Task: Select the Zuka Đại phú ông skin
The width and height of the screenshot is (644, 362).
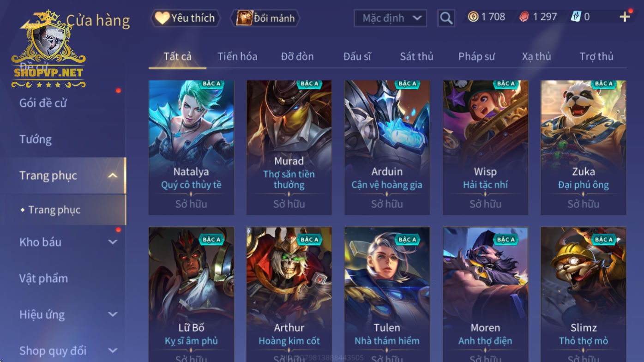Action: pos(584,148)
